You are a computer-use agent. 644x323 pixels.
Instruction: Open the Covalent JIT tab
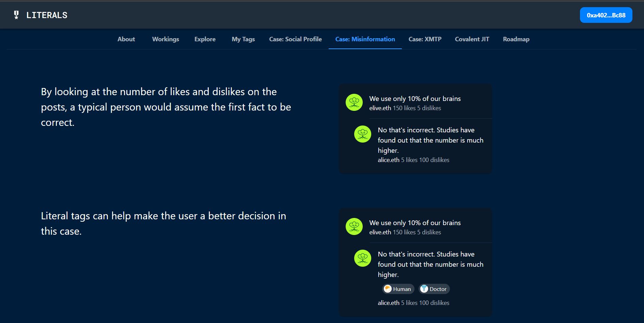tap(472, 39)
